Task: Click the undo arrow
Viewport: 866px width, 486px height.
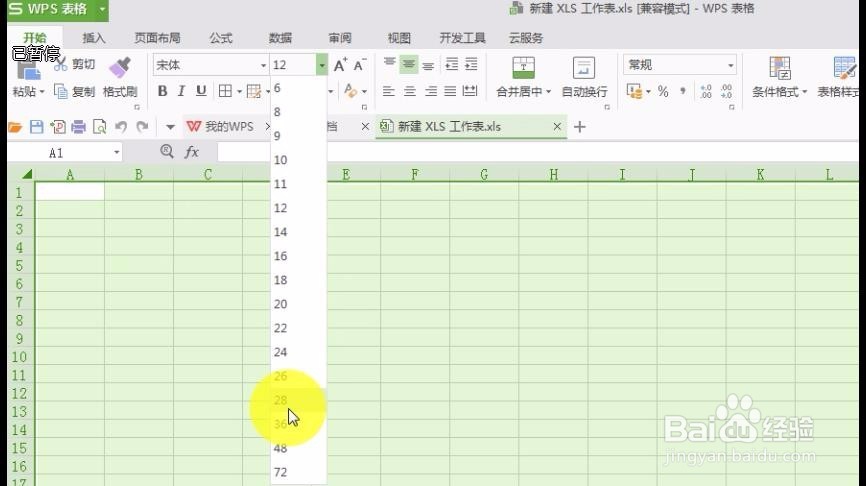Action: [121, 127]
